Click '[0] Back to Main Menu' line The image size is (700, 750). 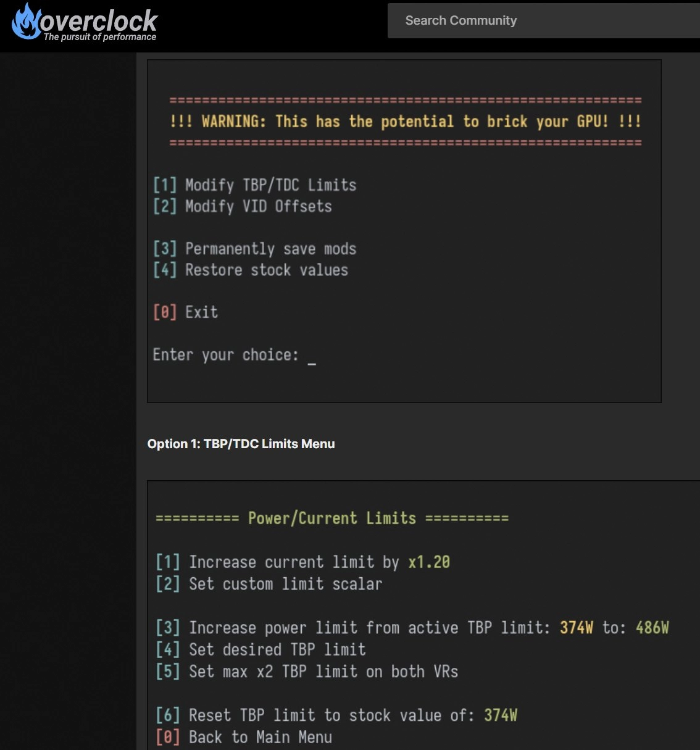tap(244, 737)
